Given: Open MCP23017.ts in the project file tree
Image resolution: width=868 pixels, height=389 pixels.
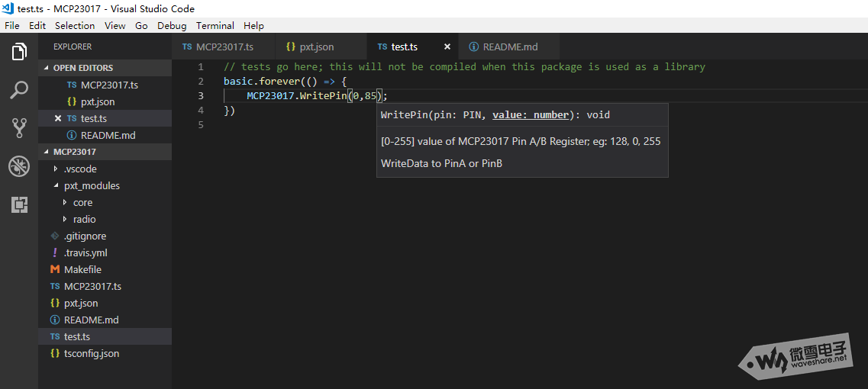Looking at the screenshot, I should (x=105, y=286).
